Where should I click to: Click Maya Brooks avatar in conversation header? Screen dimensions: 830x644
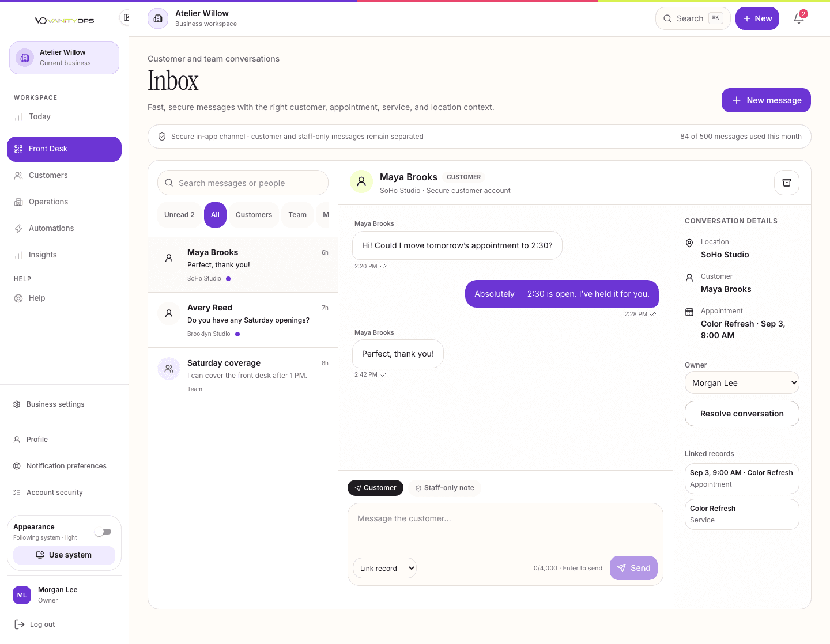[x=361, y=181]
